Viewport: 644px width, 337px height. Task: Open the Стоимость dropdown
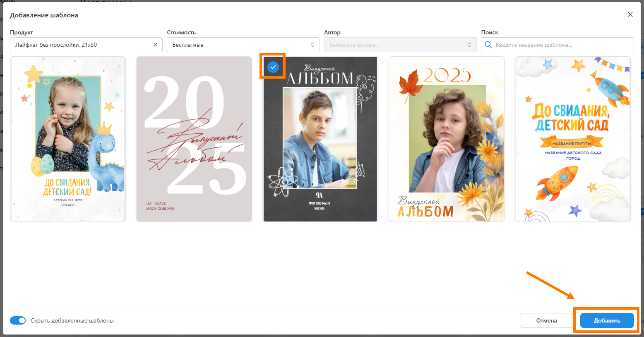[x=243, y=45]
